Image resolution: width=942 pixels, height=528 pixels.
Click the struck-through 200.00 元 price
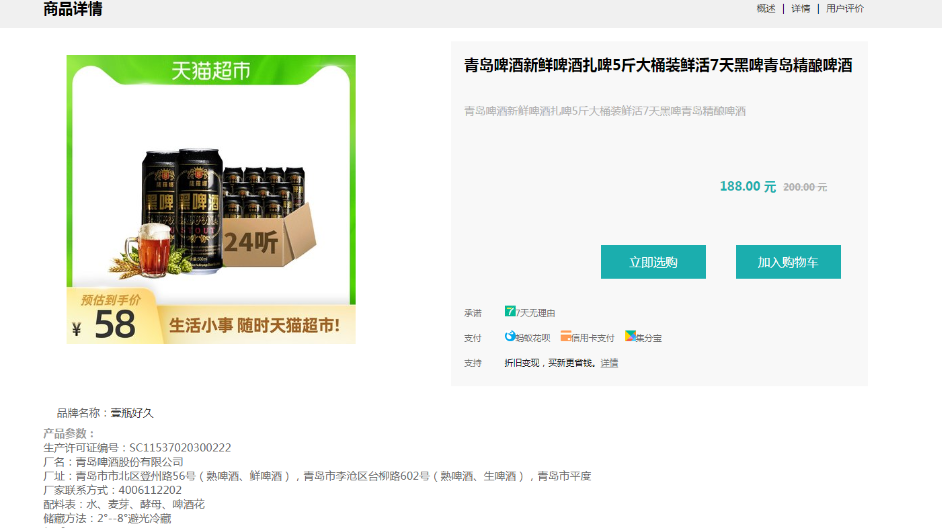click(805, 187)
